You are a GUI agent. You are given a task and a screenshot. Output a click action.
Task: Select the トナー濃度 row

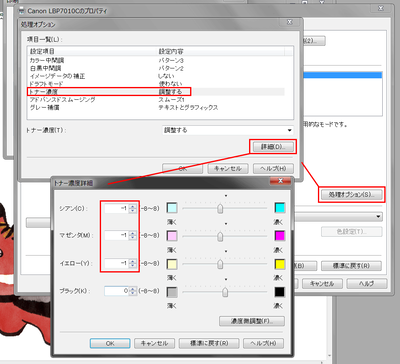(157, 92)
